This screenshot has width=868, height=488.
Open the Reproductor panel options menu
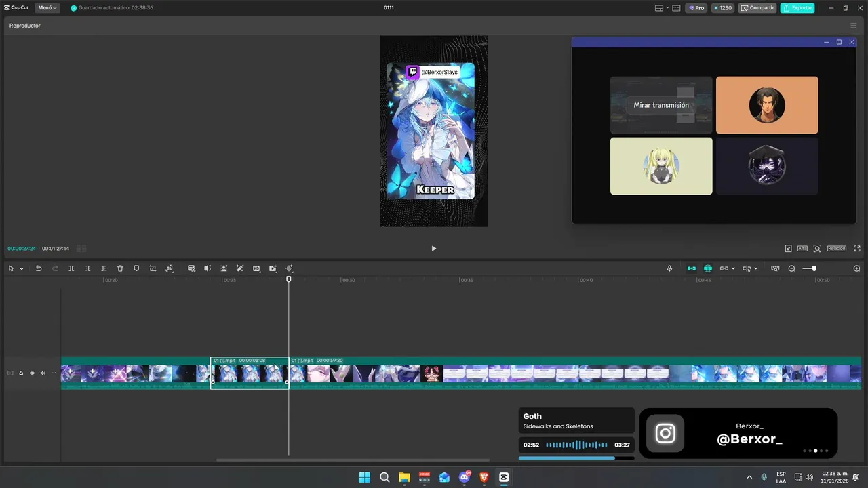(x=853, y=26)
